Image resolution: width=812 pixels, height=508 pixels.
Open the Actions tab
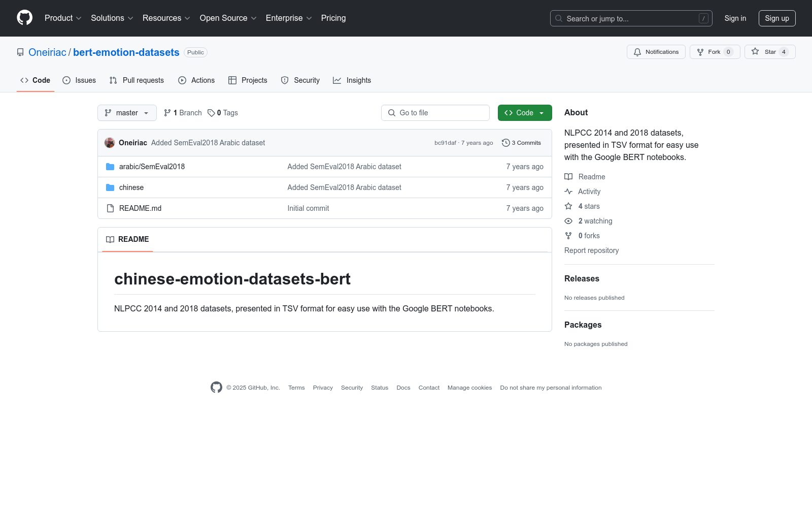click(x=196, y=80)
